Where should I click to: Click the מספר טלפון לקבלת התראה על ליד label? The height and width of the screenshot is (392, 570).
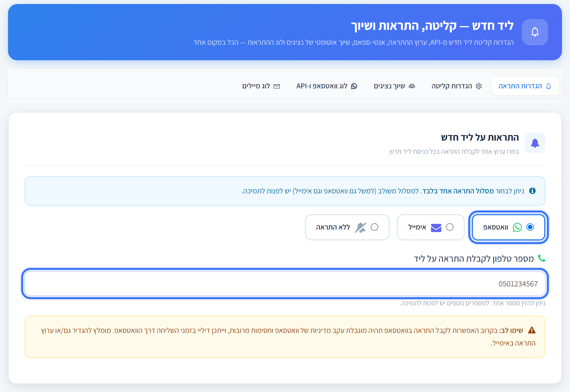tap(474, 259)
